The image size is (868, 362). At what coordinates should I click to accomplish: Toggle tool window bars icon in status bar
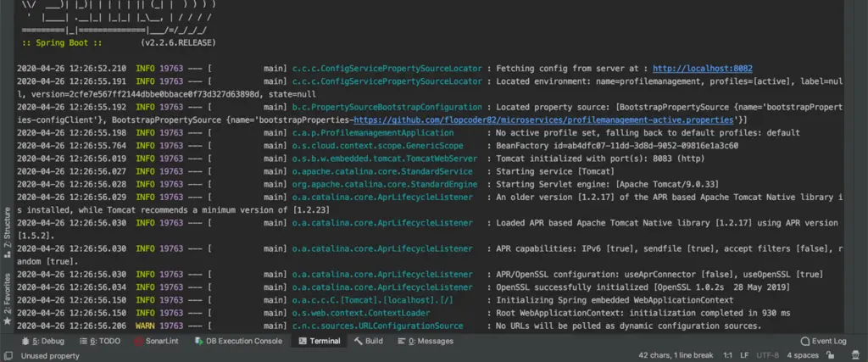8,356
